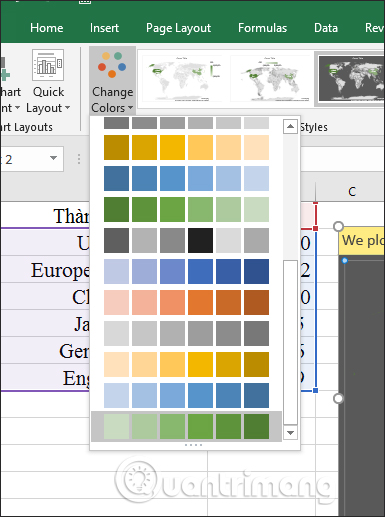Pick the pale lavender-blue swatch starting periwinkle row
The width and height of the screenshot is (385, 517).
coord(116,271)
